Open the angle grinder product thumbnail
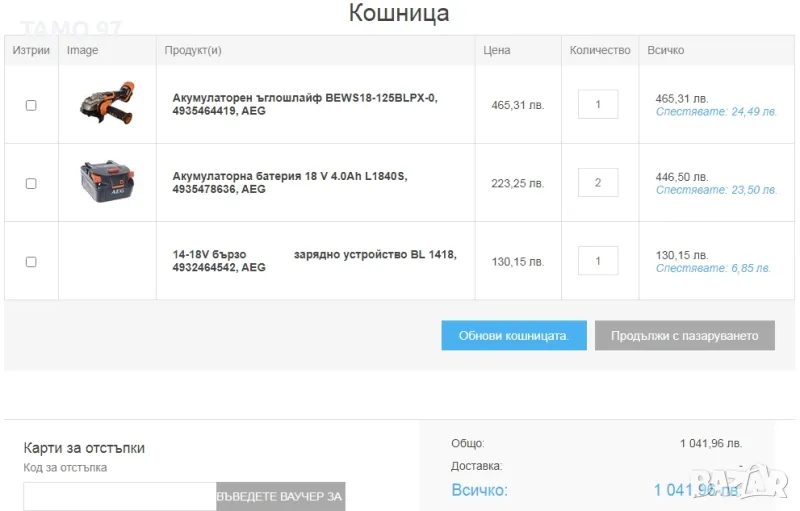 (x=107, y=103)
